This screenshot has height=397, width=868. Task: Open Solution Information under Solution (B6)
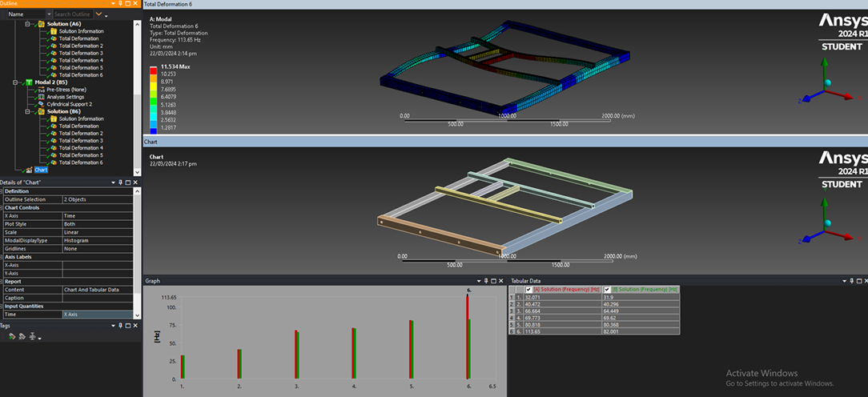click(x=81, y=118)
